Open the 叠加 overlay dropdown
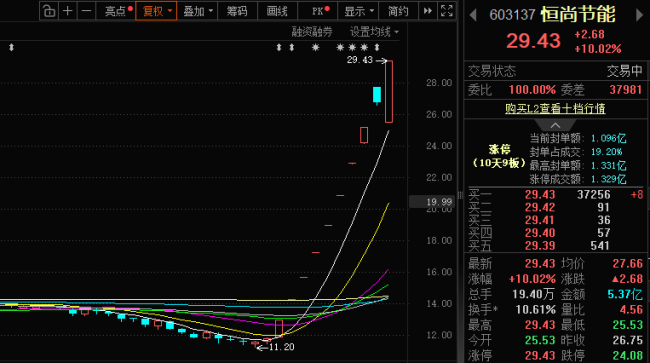Viewport: 650px width, 363px height. click(197, 11)
